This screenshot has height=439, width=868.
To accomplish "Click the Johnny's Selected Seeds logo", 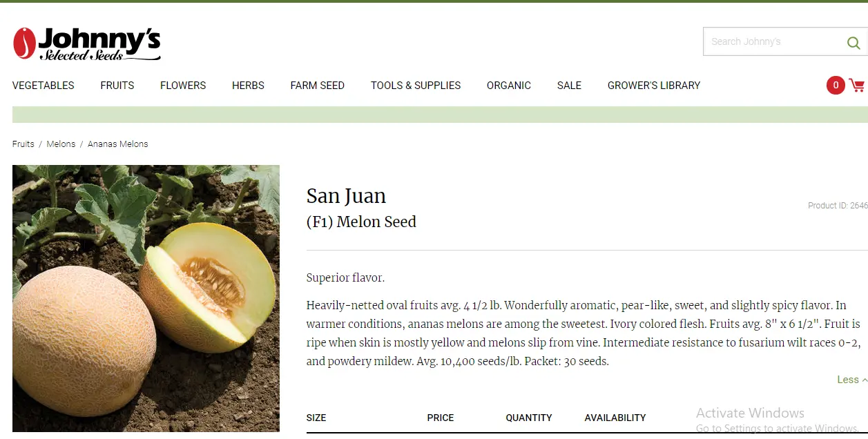I will 87,44.
